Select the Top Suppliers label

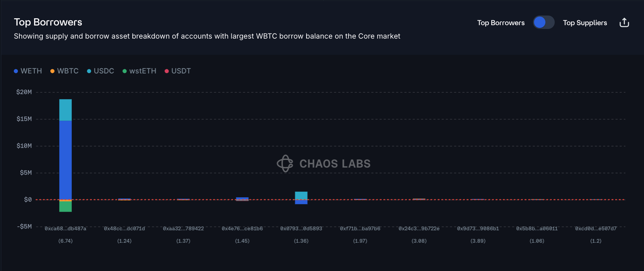pyautogui.click(x=585, y=23)
